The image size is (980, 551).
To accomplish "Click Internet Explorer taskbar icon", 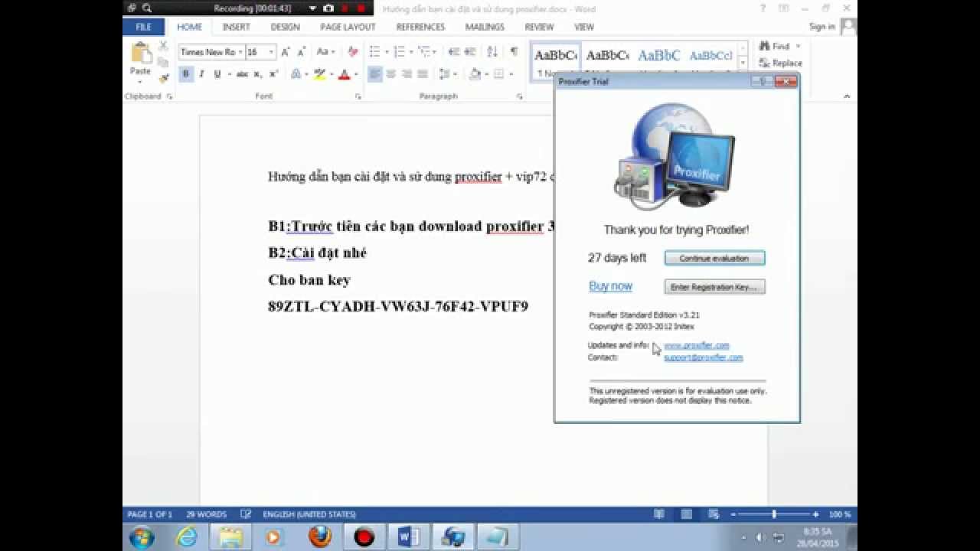I will click(x=187, y=537).
